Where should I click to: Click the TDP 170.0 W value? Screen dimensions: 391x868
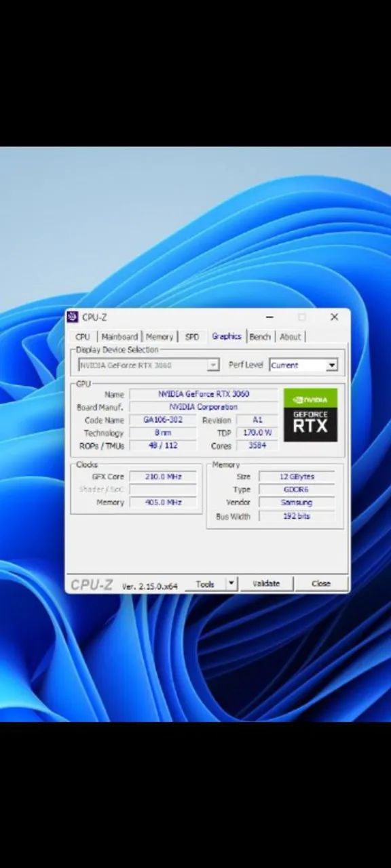tap(257, 433)
